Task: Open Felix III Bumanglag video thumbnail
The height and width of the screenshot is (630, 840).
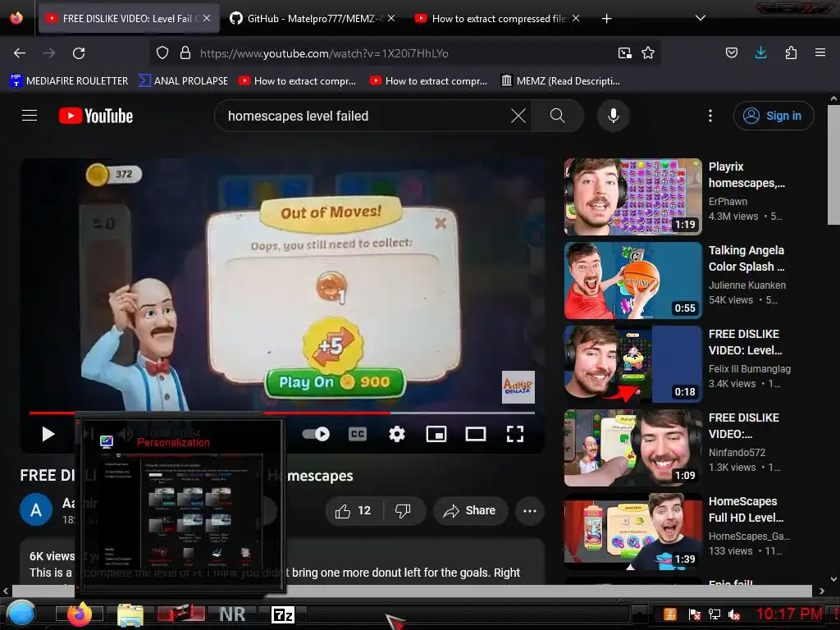Action: click(x=632, y=363)
